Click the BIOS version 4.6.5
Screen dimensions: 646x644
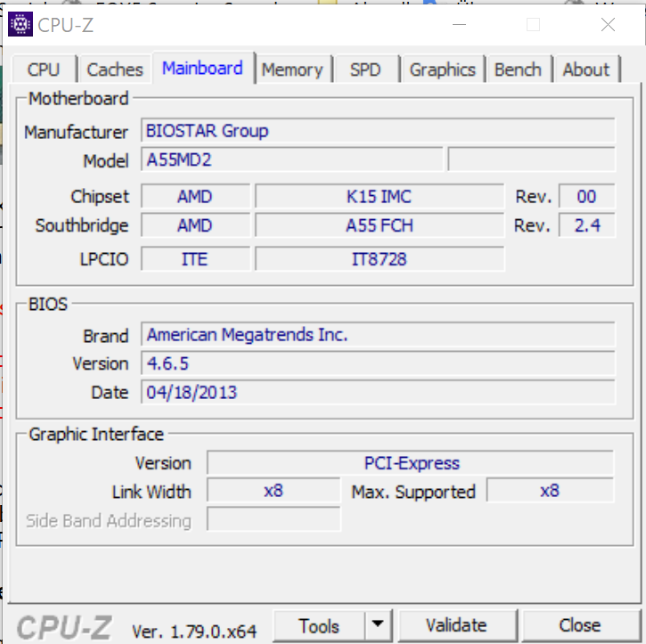pos(378,363)
